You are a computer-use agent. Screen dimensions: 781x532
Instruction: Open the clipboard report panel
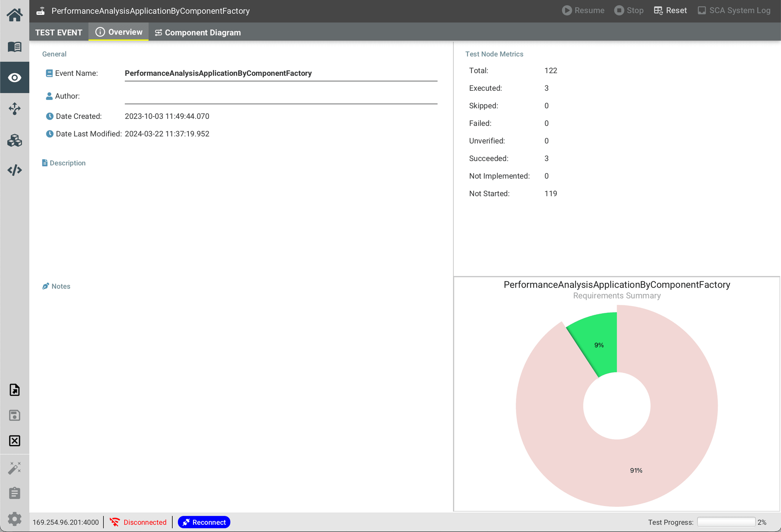point(14,493)
